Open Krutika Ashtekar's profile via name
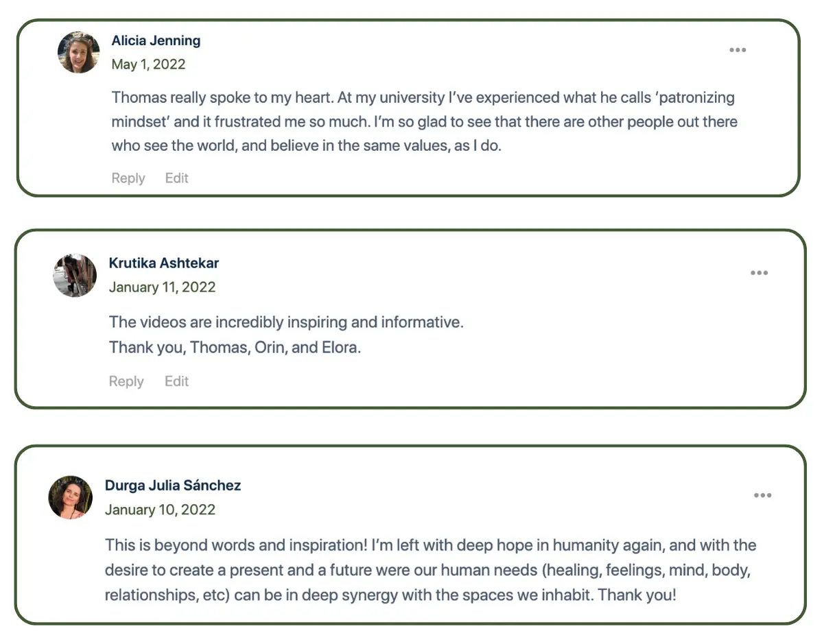 164,263
